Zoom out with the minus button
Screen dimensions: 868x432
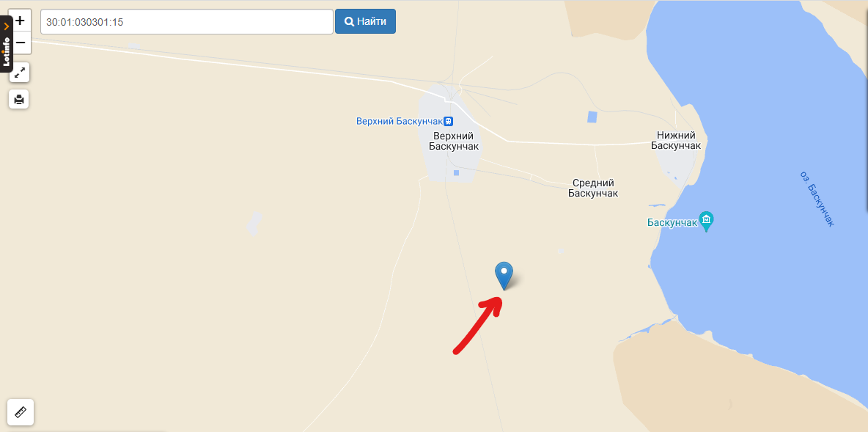[21, 43]
